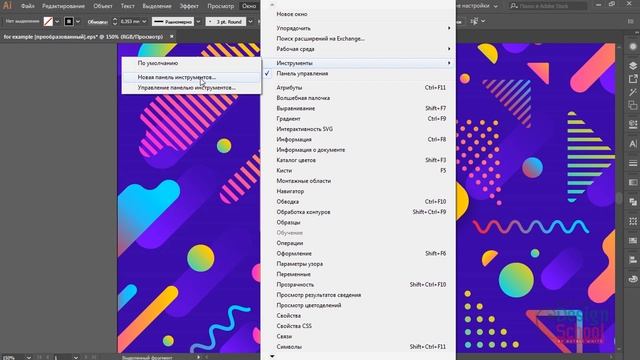Select Прозрачность menu entry
Screen dimensions: 640x360
tap(358, 284)
